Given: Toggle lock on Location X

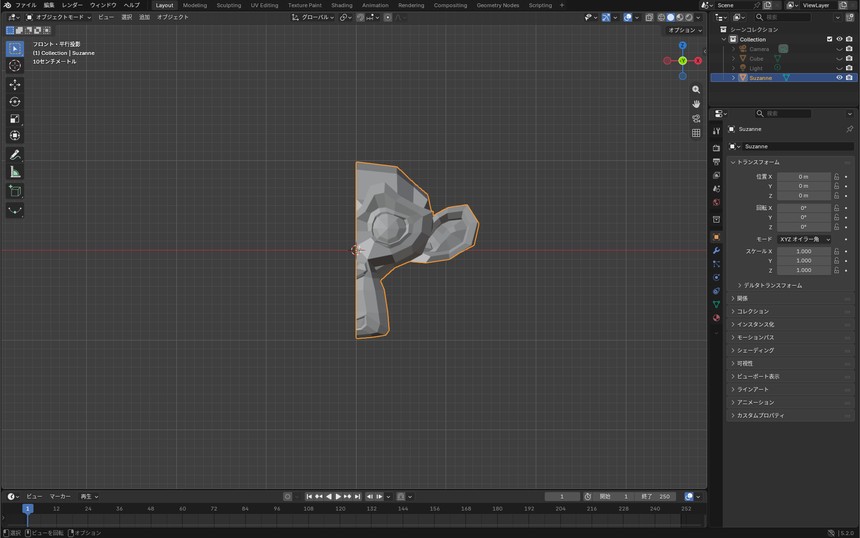Looking at the screenshot, I should tap(836, 177).
